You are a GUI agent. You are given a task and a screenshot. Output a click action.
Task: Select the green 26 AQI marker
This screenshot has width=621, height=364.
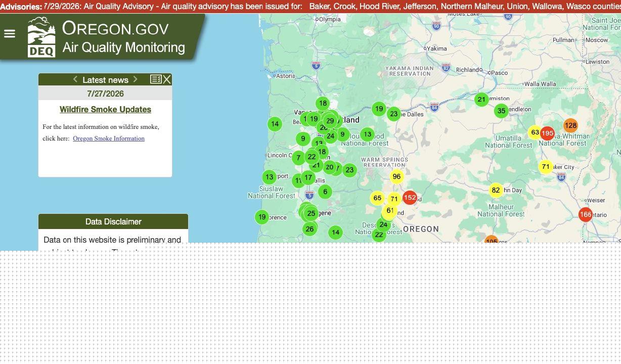[x=309, y=229]
